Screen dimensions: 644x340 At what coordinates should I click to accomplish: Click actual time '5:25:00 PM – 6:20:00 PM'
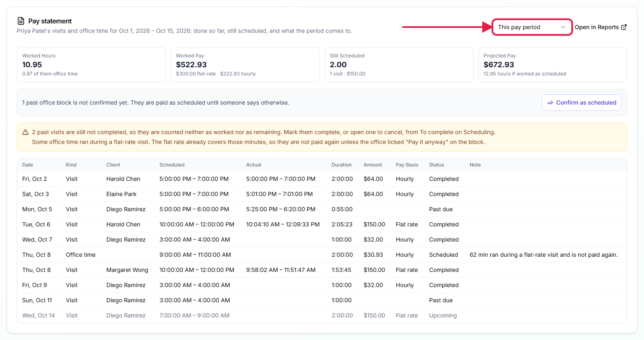point(281,209)
